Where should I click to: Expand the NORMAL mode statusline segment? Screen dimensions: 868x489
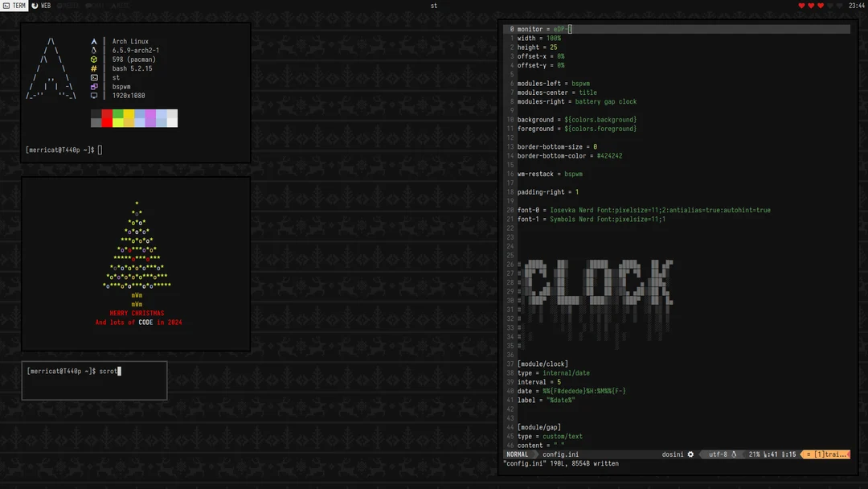(x=518, y=454)
